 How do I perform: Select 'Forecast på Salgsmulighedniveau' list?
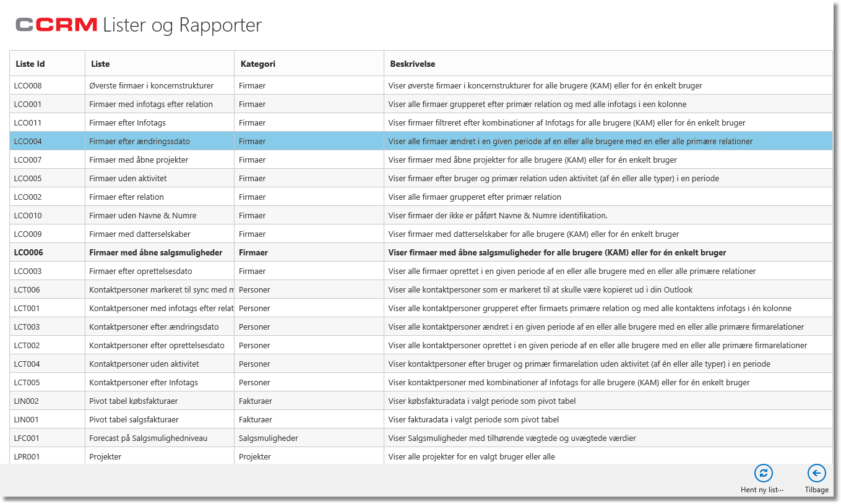point(148,438)
